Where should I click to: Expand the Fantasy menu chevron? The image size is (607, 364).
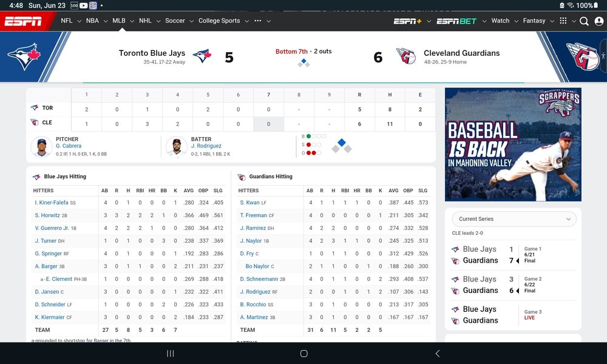[x=552, y=21]
